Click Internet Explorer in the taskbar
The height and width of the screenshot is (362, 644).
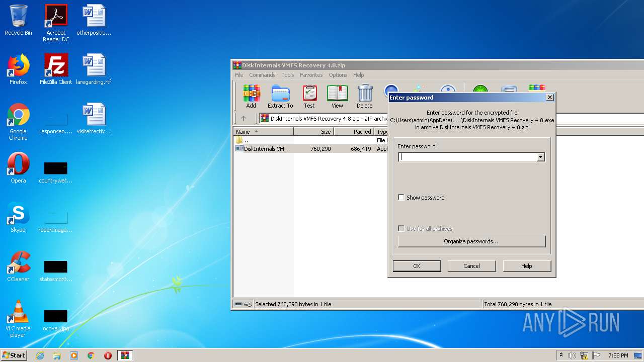click(40, 355)
